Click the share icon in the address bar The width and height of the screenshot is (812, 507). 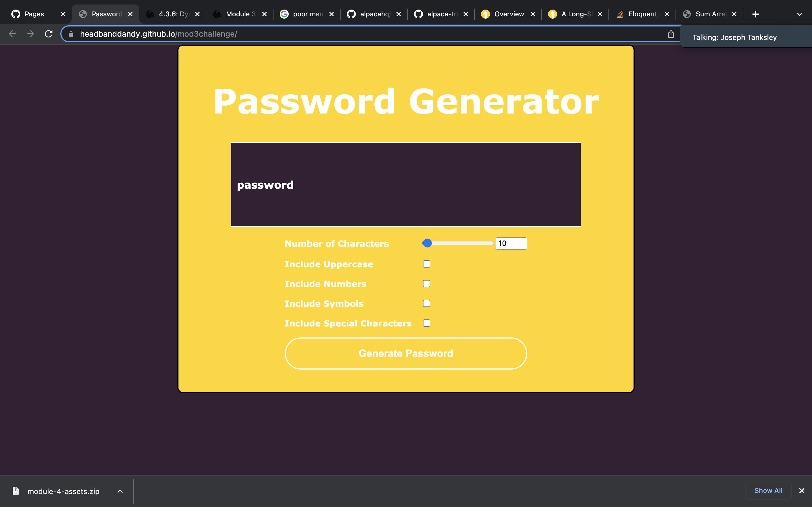[671, 34]
